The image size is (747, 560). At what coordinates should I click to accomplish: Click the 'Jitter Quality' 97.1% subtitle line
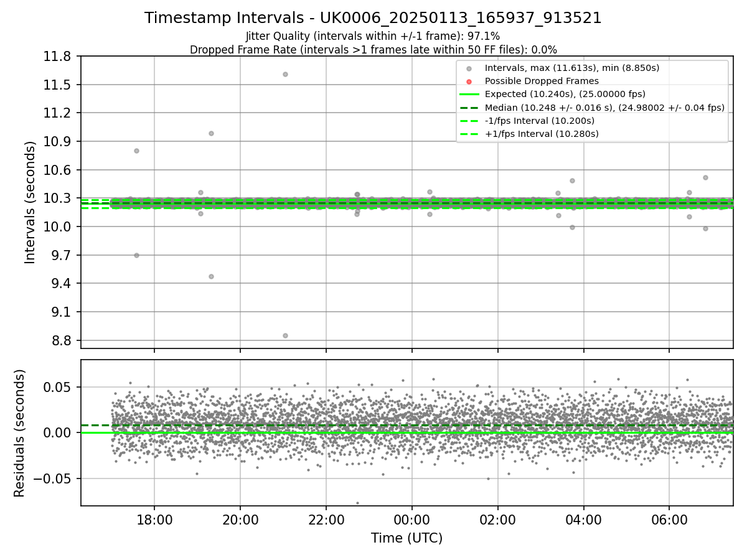(373, 37)
